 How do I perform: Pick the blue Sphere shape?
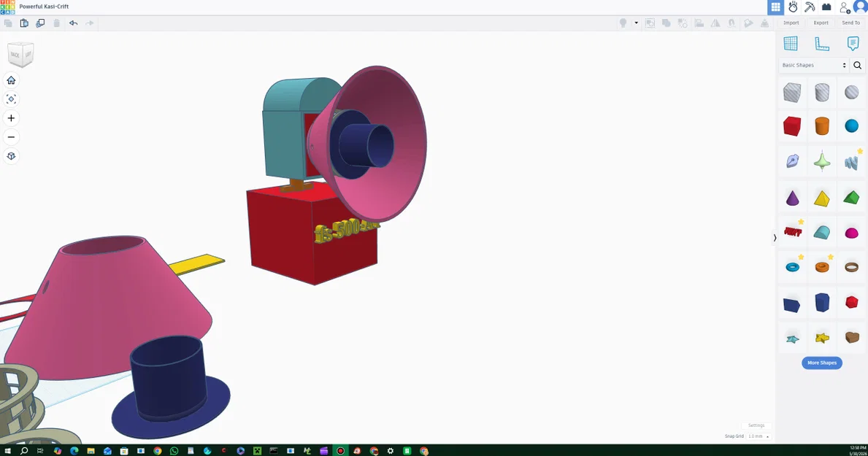[851, 126]
